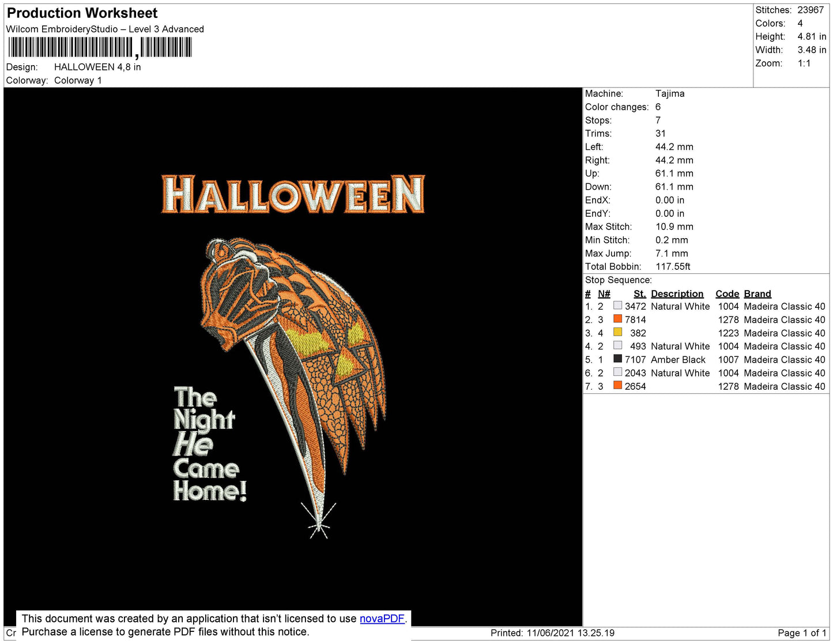Click the Max Stitch value 10.9 mm
The image size is (833, 644).
coord(674,227)
